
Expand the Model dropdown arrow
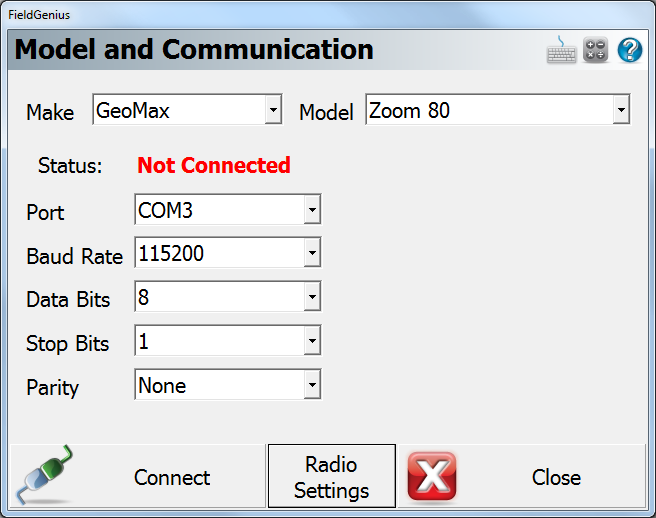click(x=621, y=111)
